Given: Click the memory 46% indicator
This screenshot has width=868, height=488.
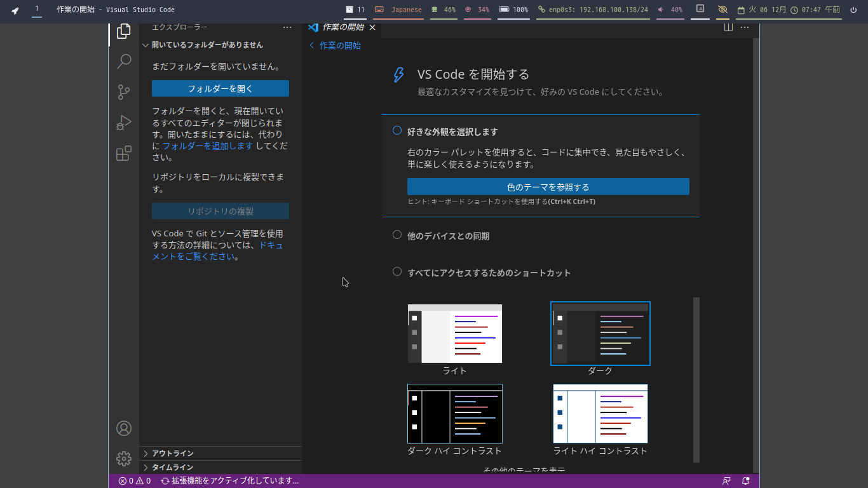Looking at the screenshot, I should click(444, 10).
